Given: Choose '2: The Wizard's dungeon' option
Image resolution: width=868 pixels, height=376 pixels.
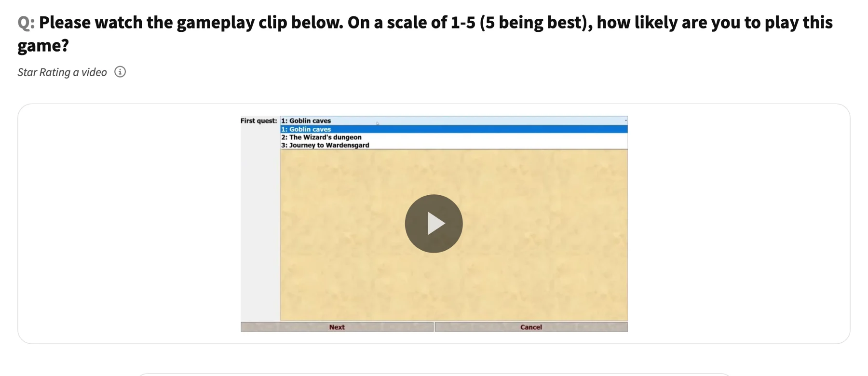Looking at the screenshot, I should click(454, 137).
